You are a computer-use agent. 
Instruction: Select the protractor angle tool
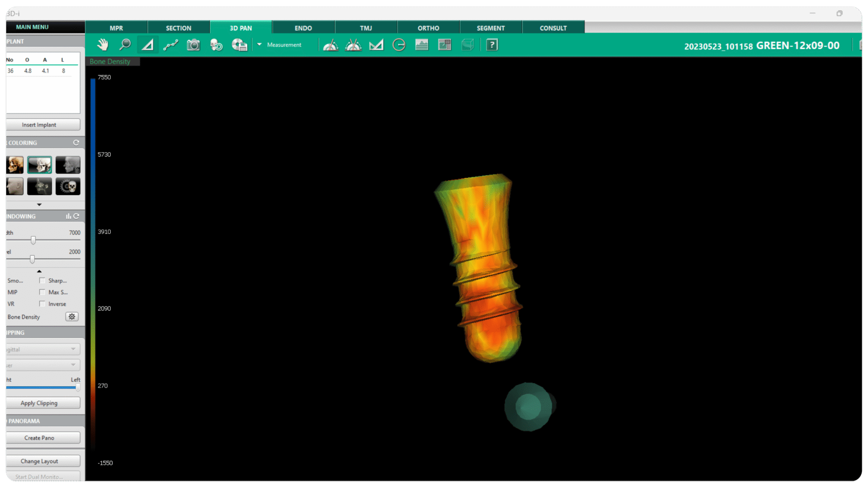point(330,45)
